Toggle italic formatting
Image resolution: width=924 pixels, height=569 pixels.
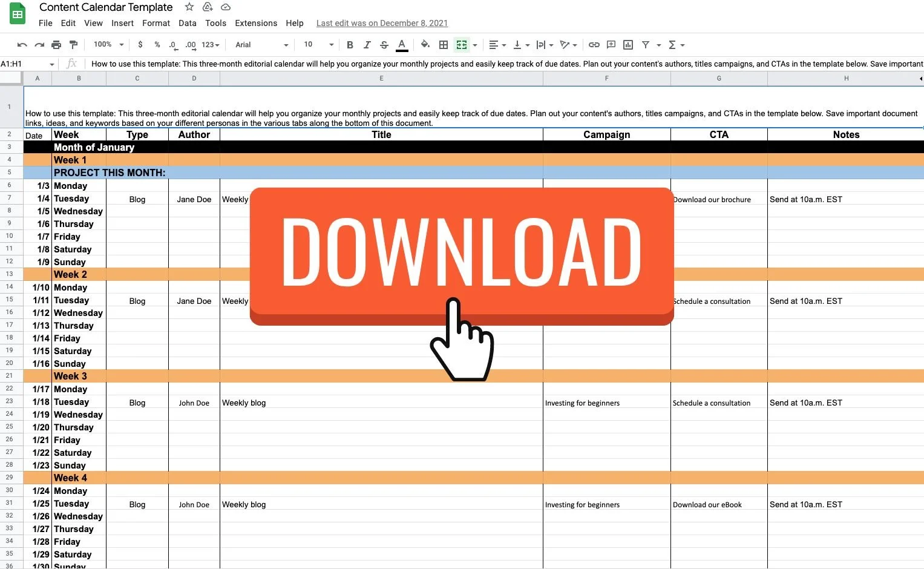point(367,45)
